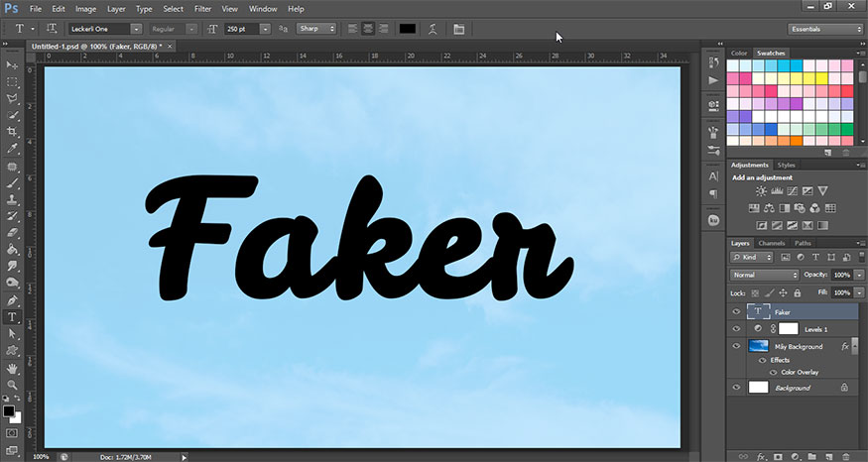Add a Vibrance adjustment icon

pos(823,191)
